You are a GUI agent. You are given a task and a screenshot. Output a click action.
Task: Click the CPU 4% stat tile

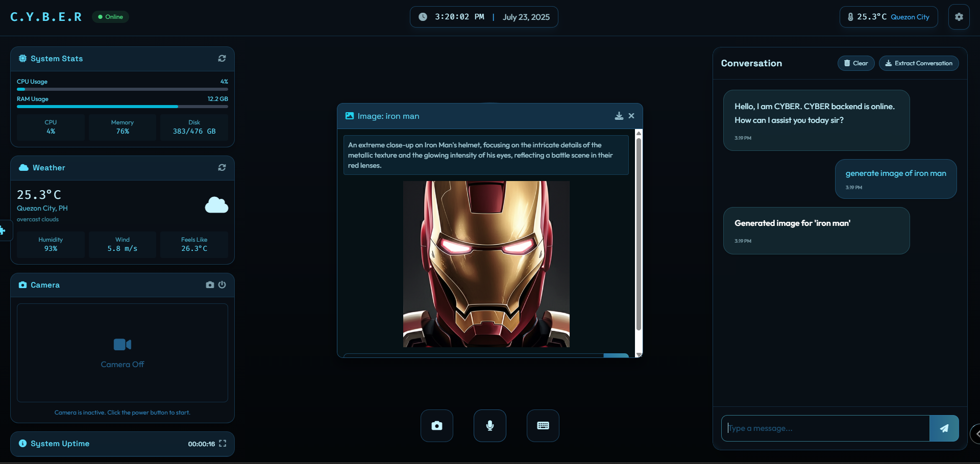tap(51, 127)
